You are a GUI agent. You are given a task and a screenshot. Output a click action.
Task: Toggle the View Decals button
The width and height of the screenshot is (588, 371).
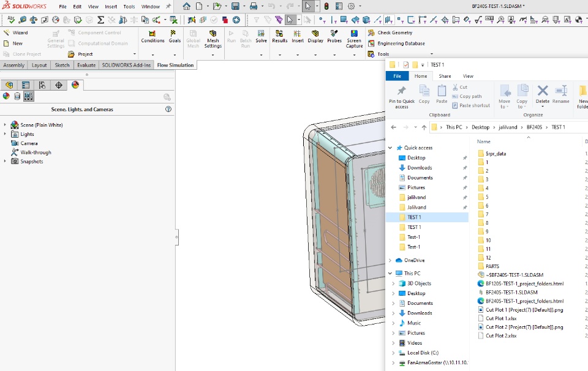click(17, 96)
